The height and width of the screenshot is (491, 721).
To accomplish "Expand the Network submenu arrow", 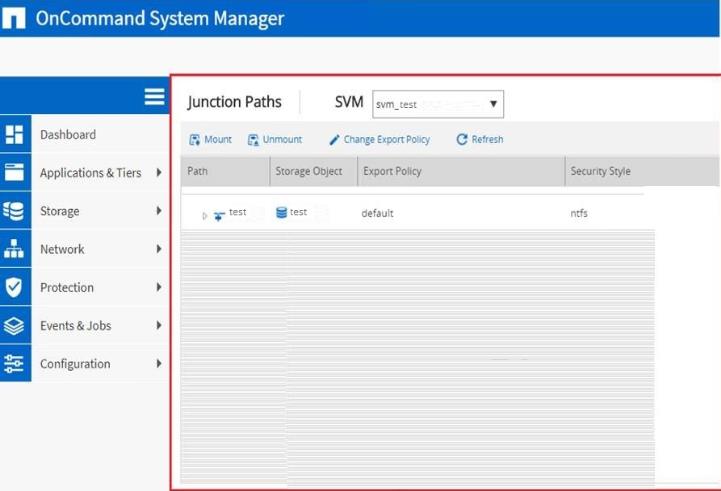I will point(159,249).
